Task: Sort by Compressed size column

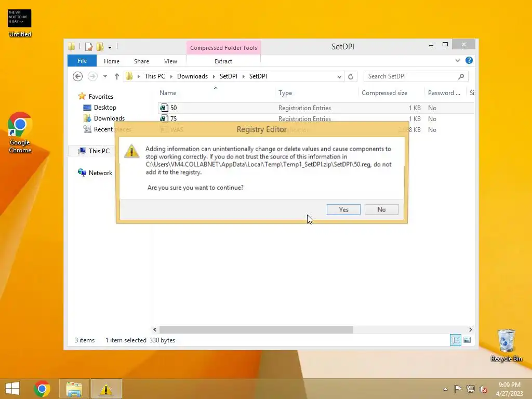Action: tap(384, 93)
